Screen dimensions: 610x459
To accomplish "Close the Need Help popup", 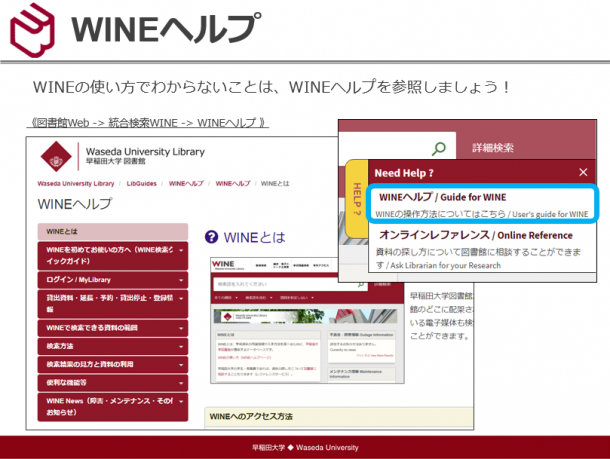I will coord(583,172).
